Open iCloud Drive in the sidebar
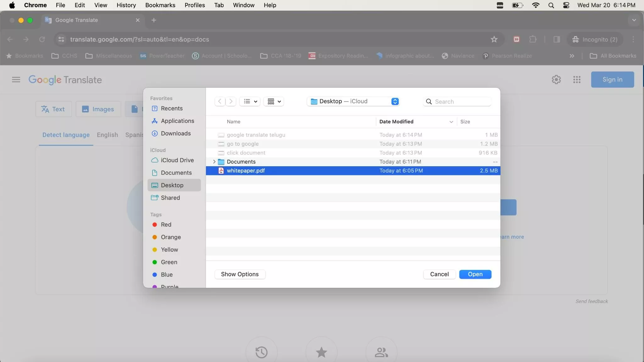Image resolution: width=644 pixels, height=362 pixels. [x=177, y=160]
